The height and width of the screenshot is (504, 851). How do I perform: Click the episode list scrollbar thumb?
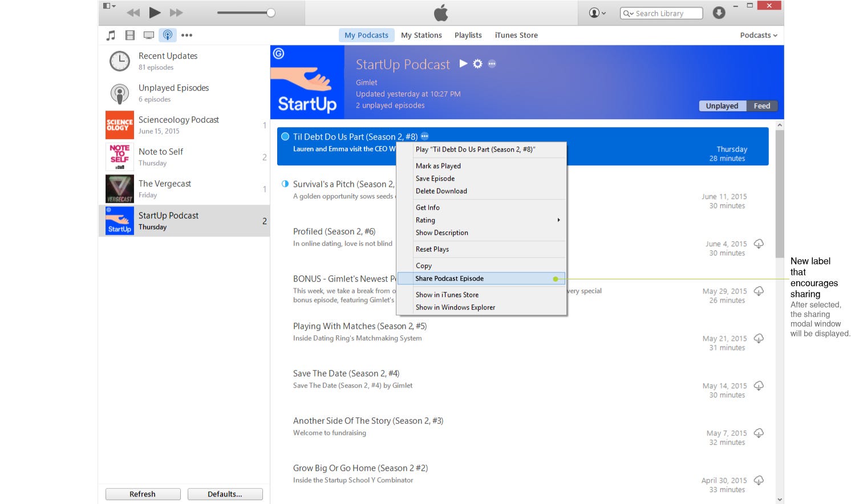pyautogui.click(x=780, y=194)
